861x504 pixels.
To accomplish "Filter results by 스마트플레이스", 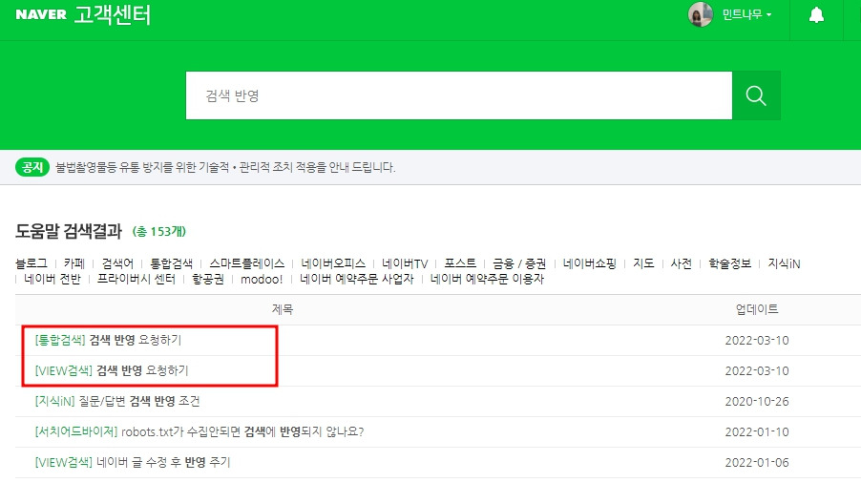I will [247, 263].
